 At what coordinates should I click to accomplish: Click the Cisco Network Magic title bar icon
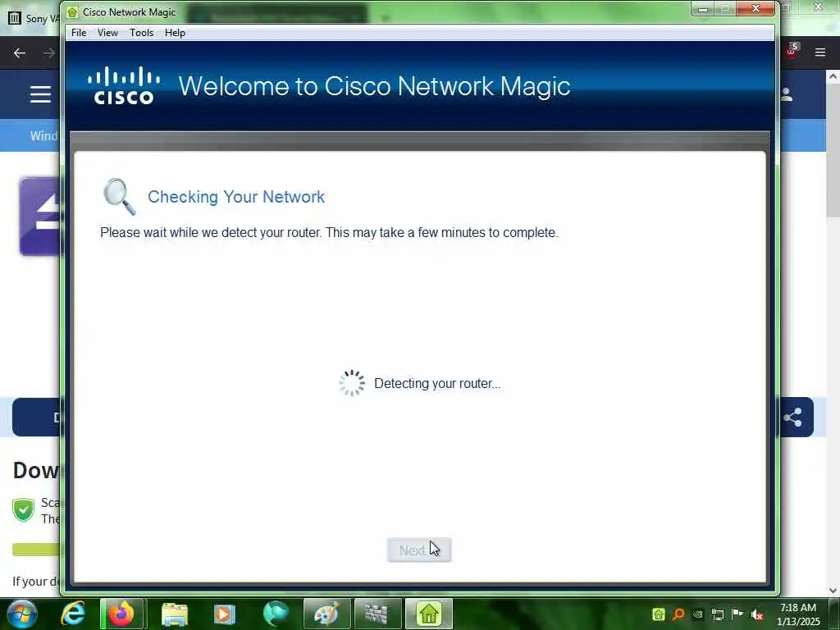(x=72, y=11)
